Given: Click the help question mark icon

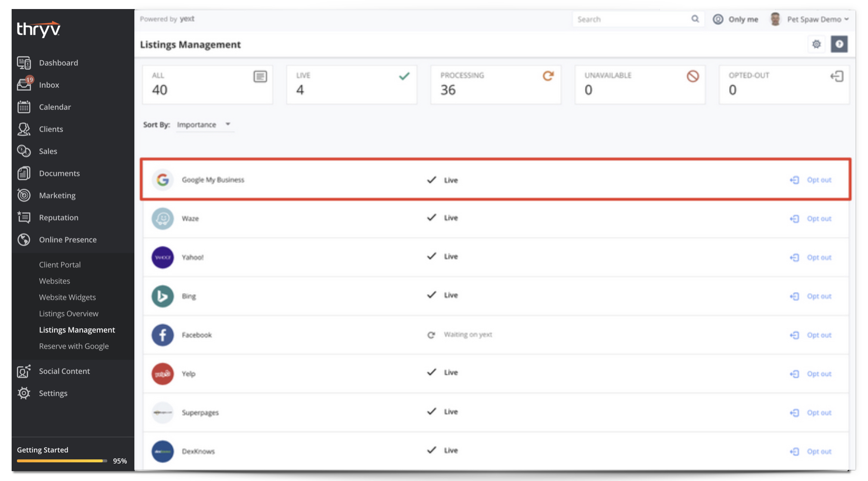Looking at the screenshot, I should click(x=839, y=44).
